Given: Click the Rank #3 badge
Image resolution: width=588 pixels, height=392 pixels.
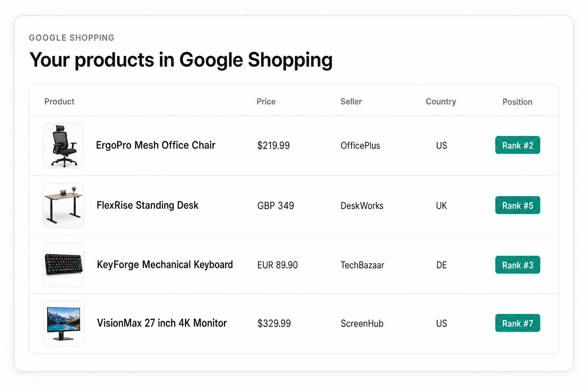Looking at the screenshot, I should pos(518,265).
